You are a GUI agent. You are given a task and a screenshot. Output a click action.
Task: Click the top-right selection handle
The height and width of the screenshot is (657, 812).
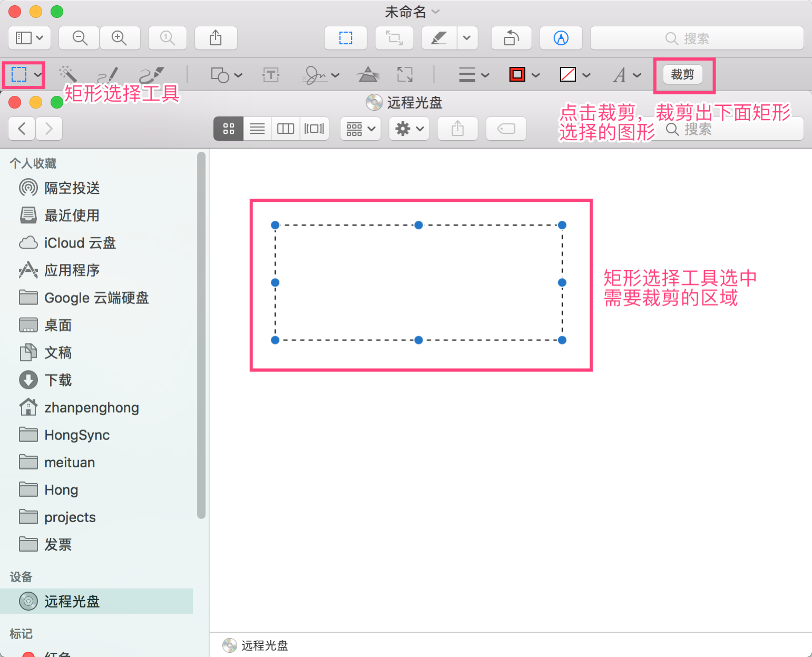[562, 225]
